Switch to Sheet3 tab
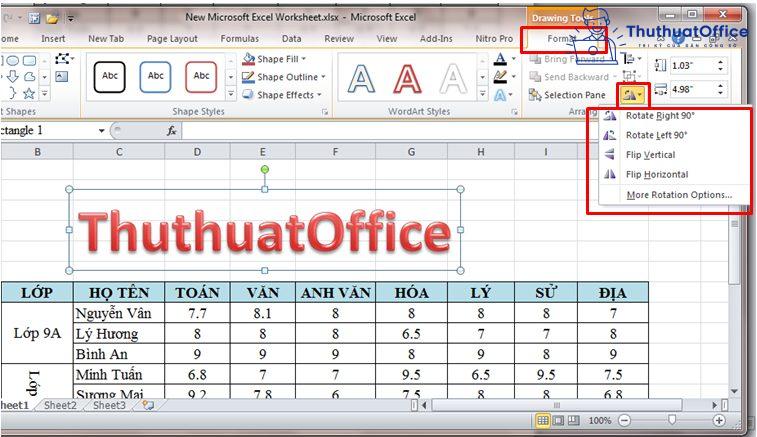The image size is (757, 437). [109, 406]
